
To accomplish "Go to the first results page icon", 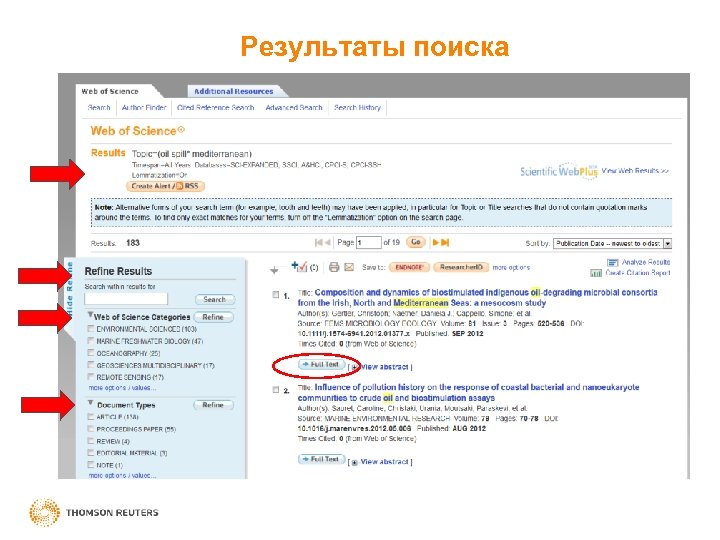I will tap(318, 242).
